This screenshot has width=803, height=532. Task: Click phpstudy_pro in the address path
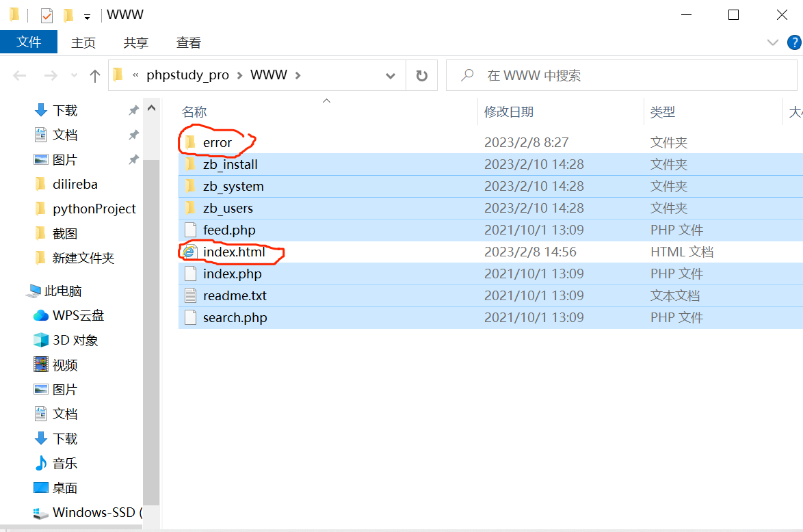coord(187,75)
